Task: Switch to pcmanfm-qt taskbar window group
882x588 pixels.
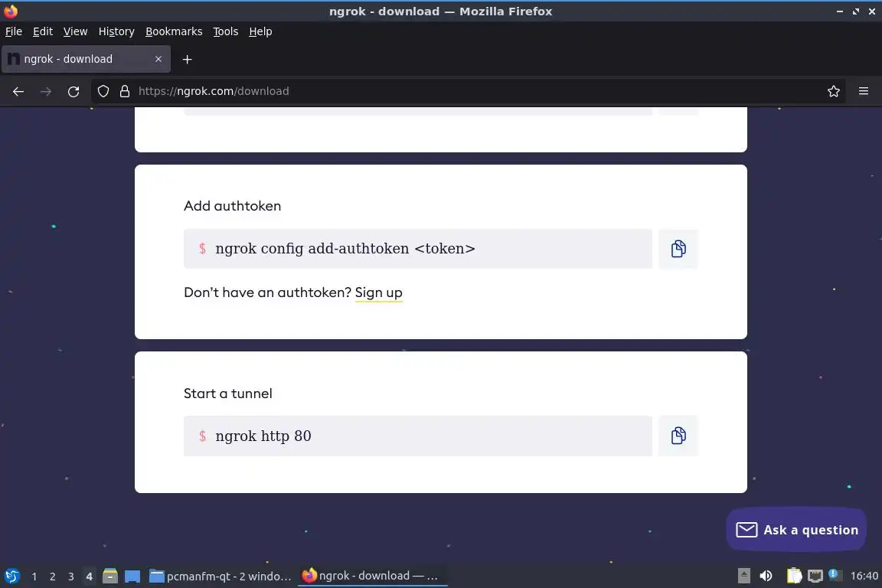Action: point(220,577)
